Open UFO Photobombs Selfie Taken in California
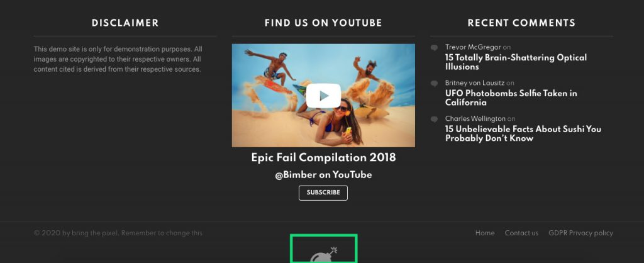The image size is (644, 263). click(511, 98)
